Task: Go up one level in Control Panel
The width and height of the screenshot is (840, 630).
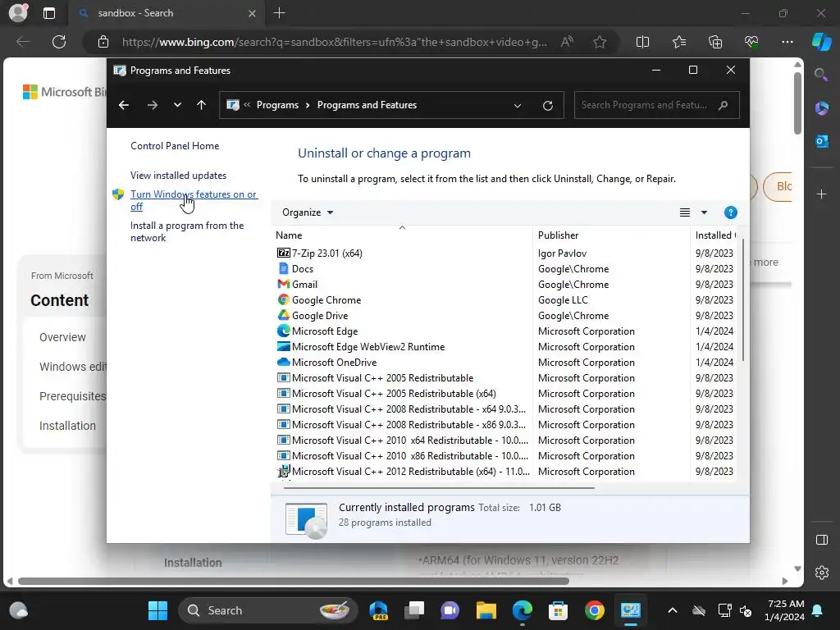Action: [x=202, y=105]
